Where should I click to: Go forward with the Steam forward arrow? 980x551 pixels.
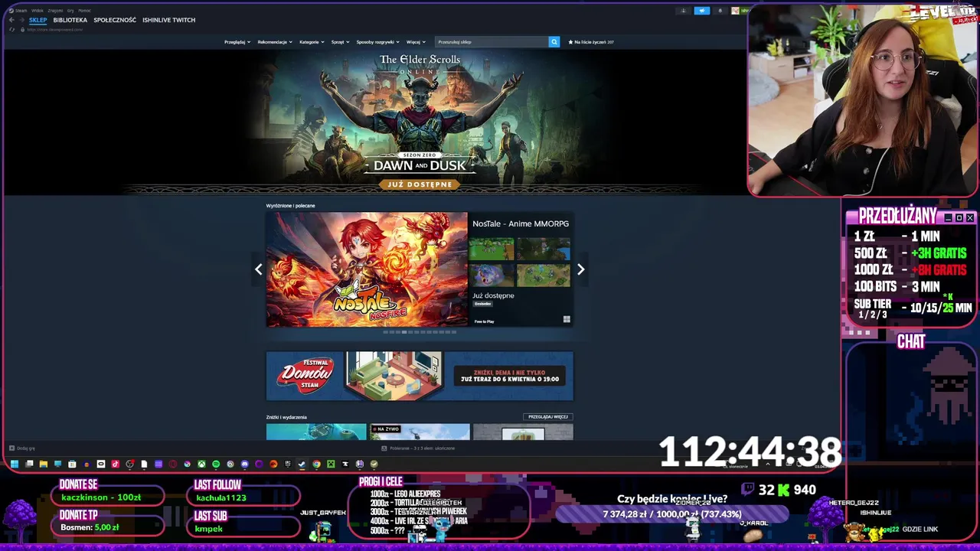point(21,20)
